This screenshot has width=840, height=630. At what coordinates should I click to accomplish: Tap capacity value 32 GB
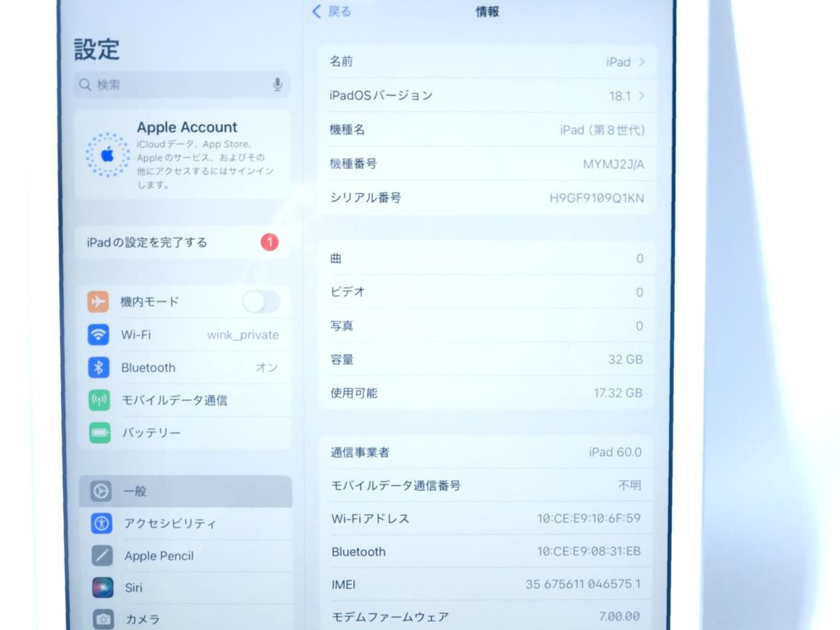click(625, 360)
